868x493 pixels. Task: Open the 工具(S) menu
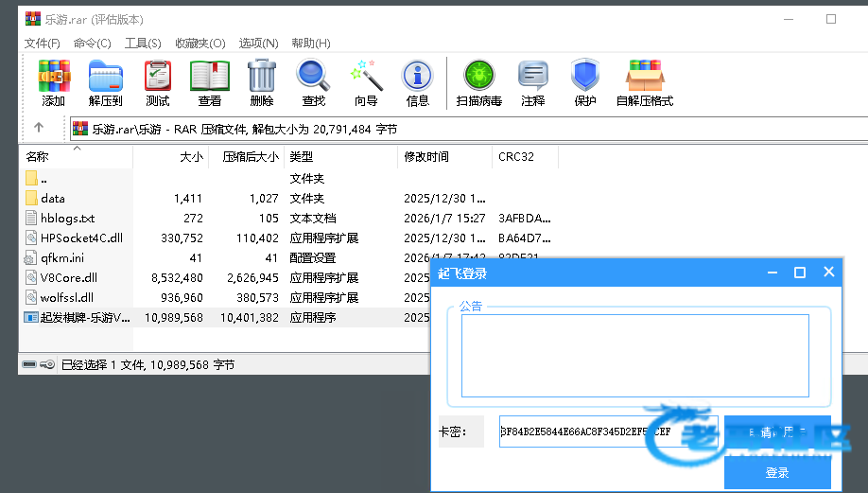[143, 44]
